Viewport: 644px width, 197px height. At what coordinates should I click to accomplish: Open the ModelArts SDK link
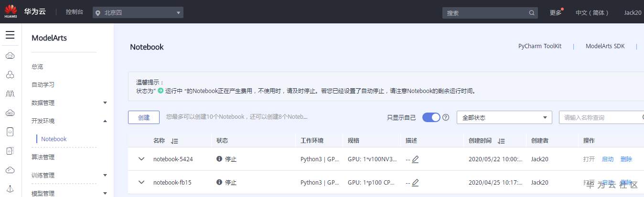tap(605, 46)
